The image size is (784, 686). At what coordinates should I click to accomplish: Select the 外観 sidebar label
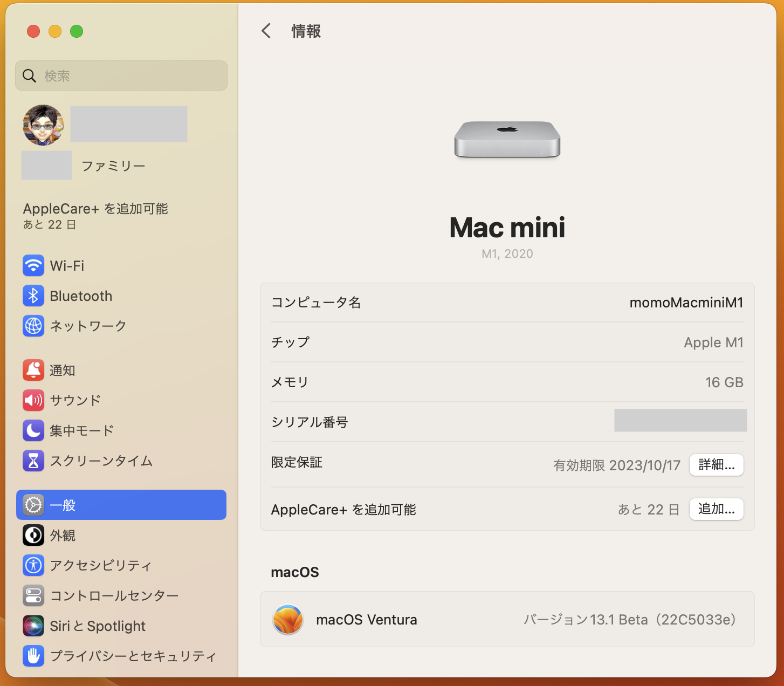point(63,535)
